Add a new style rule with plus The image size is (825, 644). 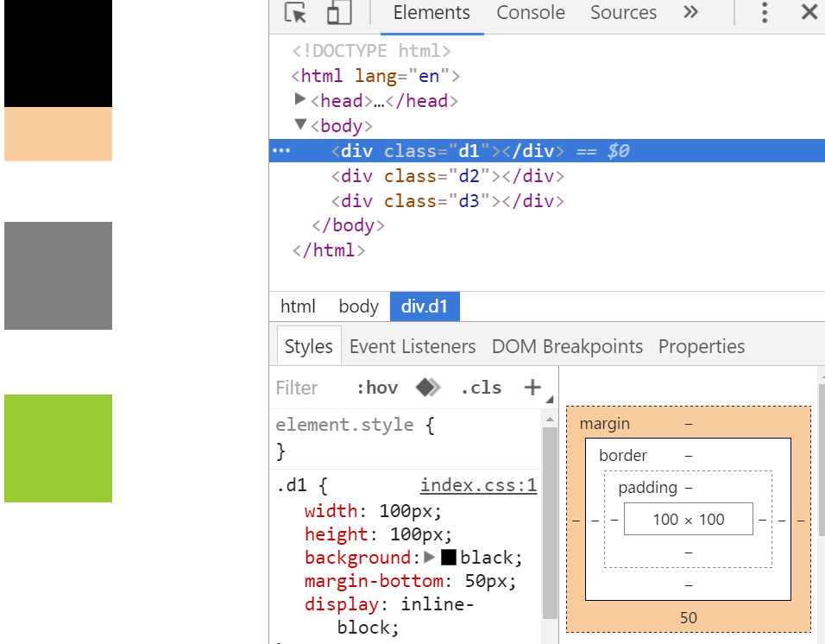(532, 388)
